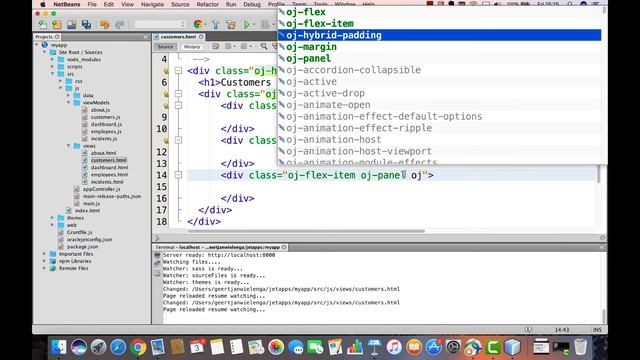Select appController.js file
Screen dimensions: 640x360
[101, 189]
